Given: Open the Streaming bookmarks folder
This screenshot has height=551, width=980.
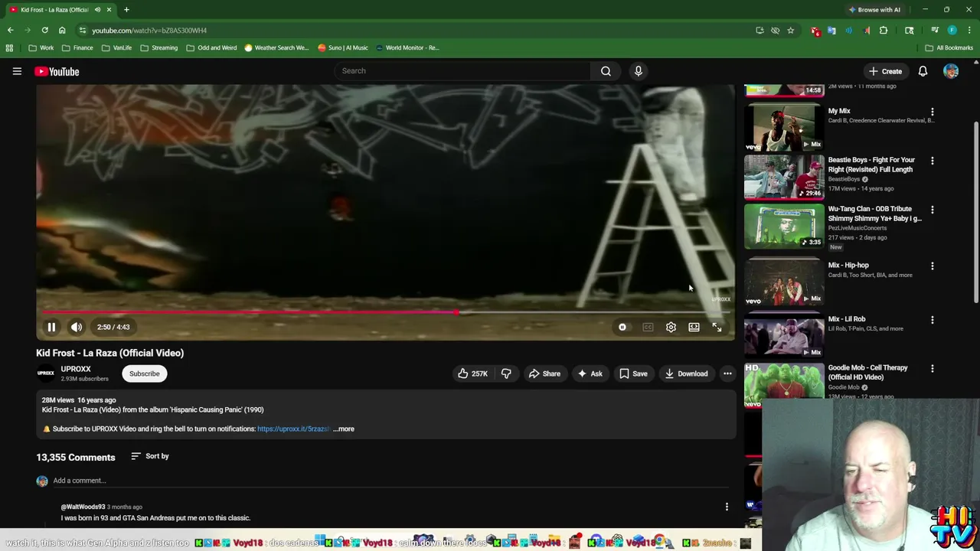Looking at the screenshot, I should [158, 47].
